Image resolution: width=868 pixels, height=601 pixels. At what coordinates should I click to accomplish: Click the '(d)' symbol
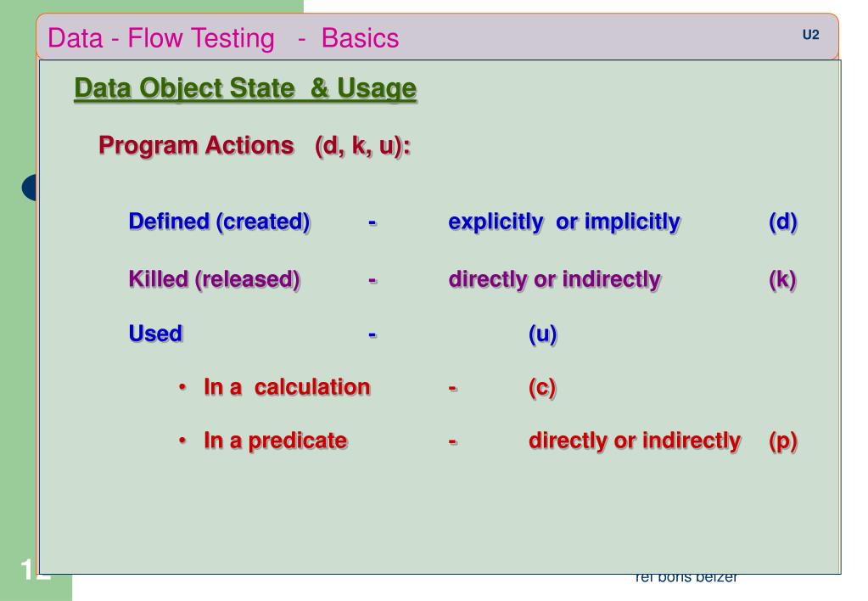[x=782, y=222]
